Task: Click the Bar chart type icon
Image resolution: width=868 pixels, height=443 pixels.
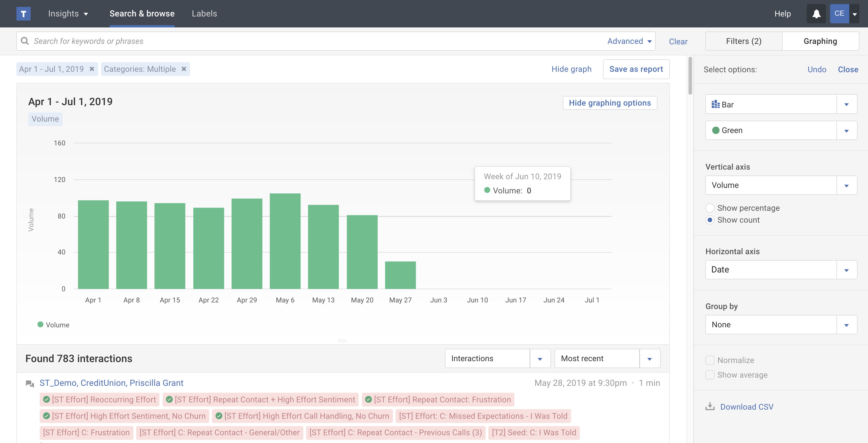Action: pyautogui.click(x=715, y=104)
